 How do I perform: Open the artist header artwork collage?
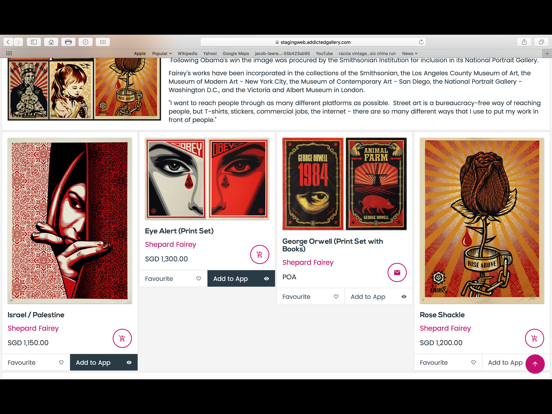84,89
